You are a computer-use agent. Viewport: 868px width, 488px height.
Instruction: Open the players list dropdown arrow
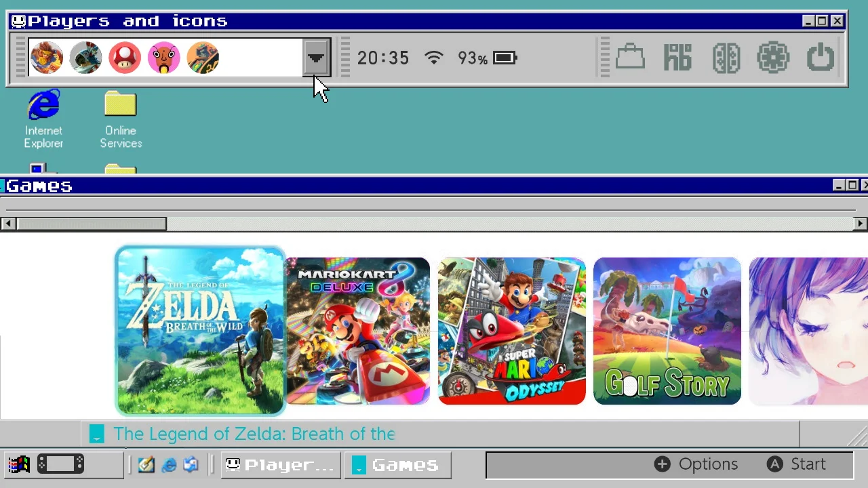click(315, 58)
